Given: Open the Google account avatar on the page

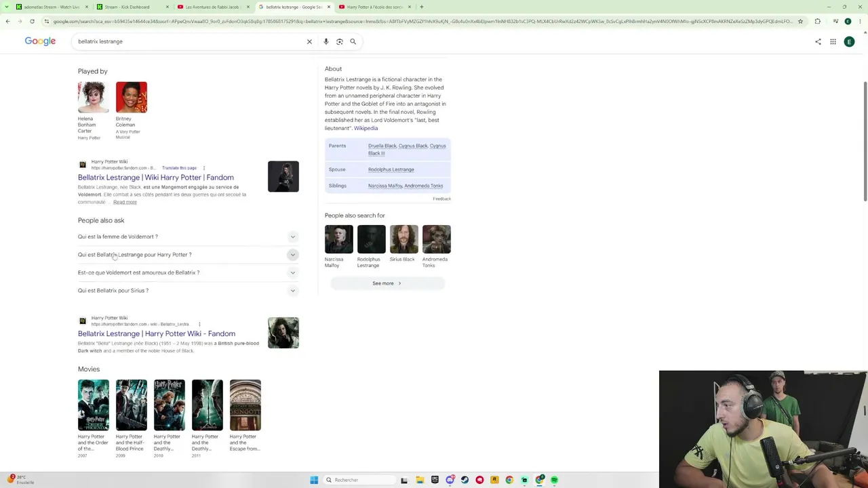Looking at the screenshot, I should 849,41.
